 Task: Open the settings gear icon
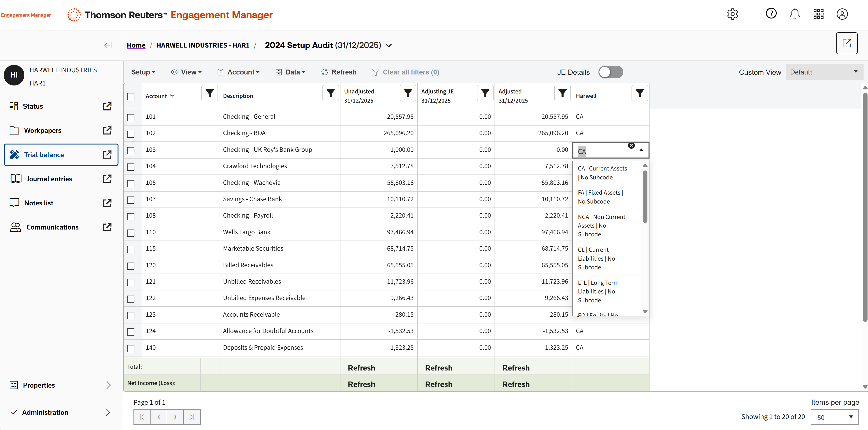[x=732, y=14]
